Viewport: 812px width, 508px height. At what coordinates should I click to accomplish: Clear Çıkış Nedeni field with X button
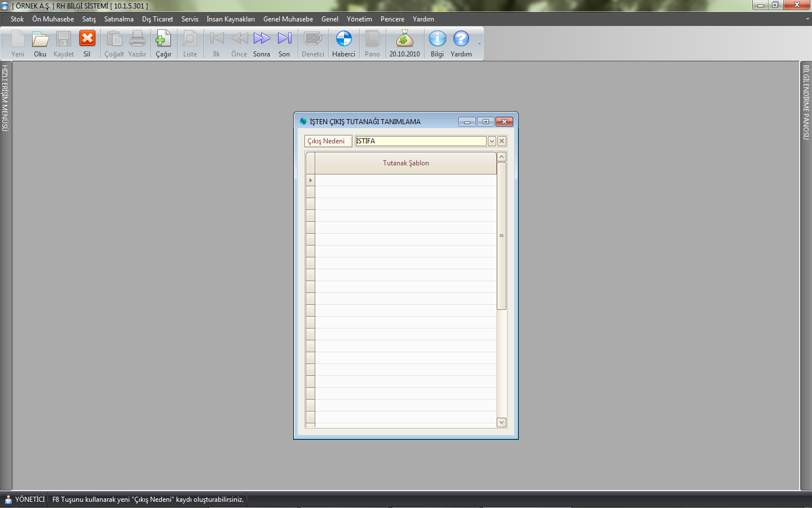click(x=502, y=141)
